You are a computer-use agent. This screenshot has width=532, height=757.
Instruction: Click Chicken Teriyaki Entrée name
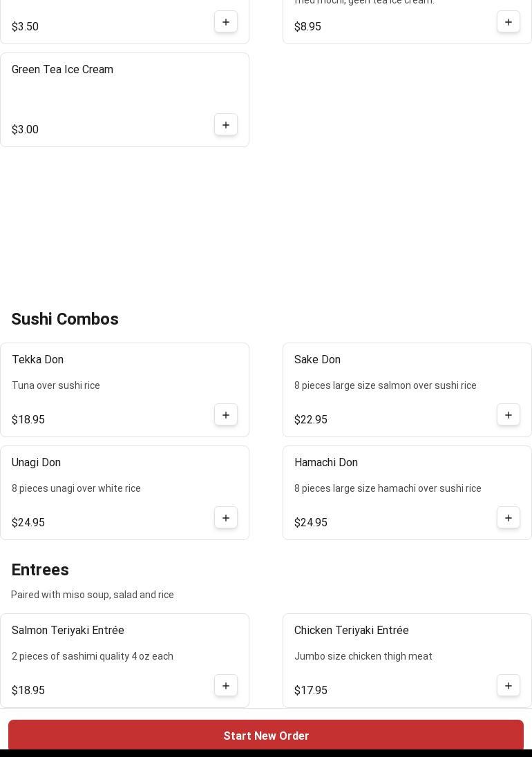click(352, 631)
